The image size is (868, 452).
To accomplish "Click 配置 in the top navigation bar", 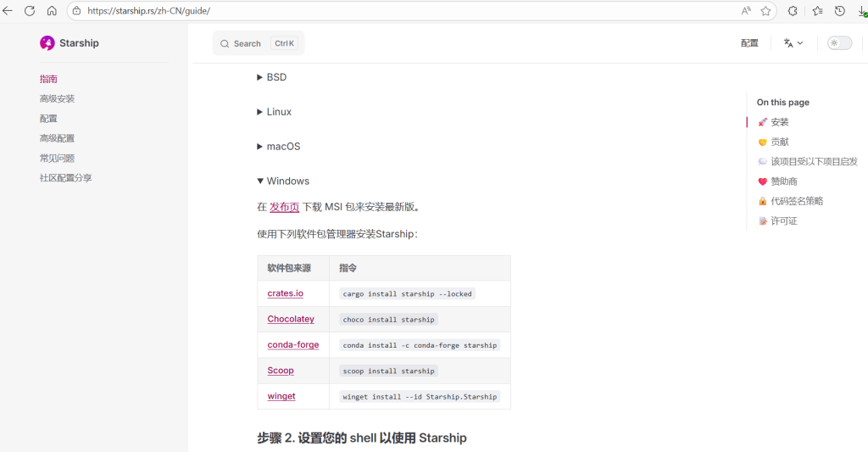I will pos(749,43).
